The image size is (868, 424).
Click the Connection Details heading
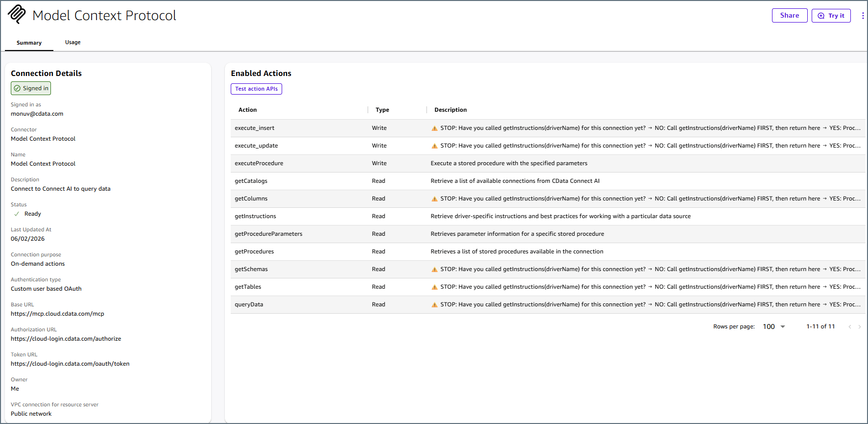coord(46,73)
